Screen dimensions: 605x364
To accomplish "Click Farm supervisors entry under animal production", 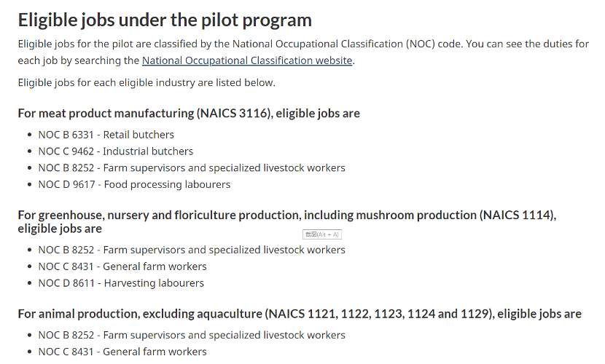I will pos(192,336).
